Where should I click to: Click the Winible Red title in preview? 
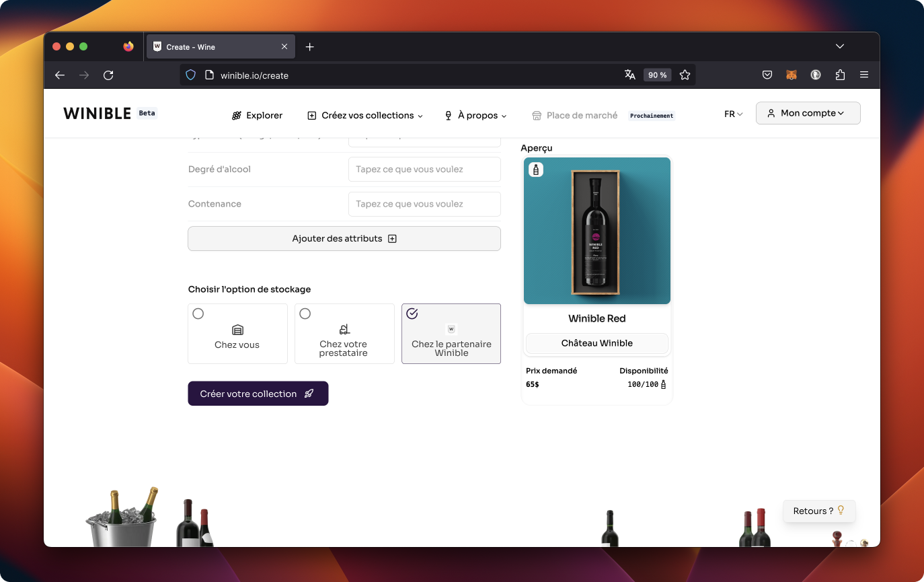[597, 318]
